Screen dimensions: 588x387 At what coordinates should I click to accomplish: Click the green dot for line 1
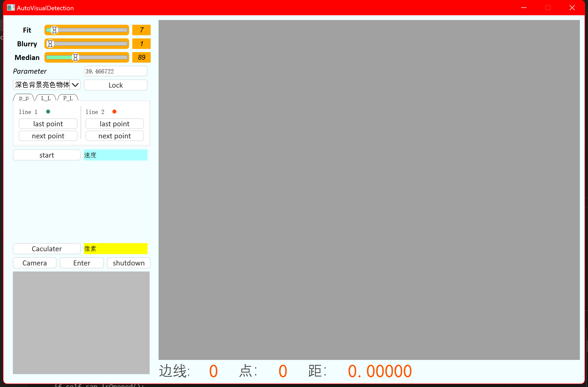pyautogui.click(x=48, y=112)
